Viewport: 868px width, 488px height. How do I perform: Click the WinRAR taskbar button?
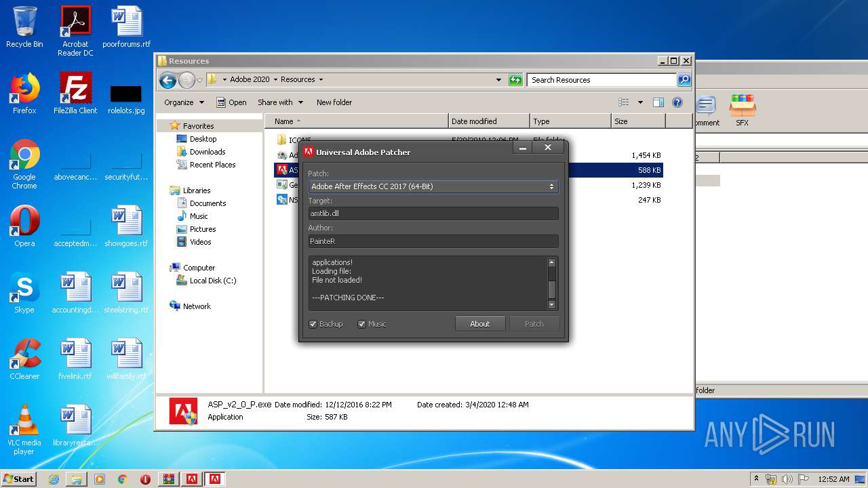tap(169, 479)
